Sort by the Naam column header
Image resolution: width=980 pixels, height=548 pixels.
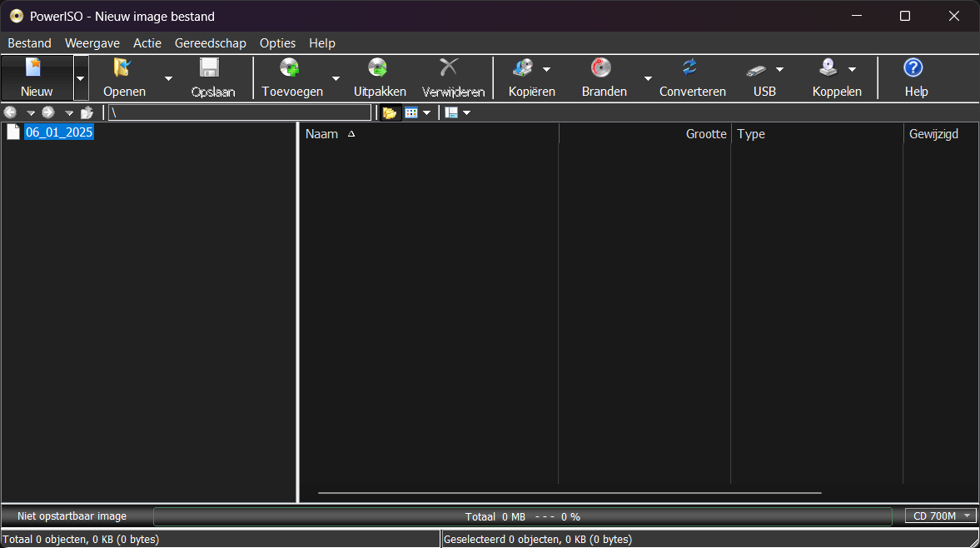(430, 134)
